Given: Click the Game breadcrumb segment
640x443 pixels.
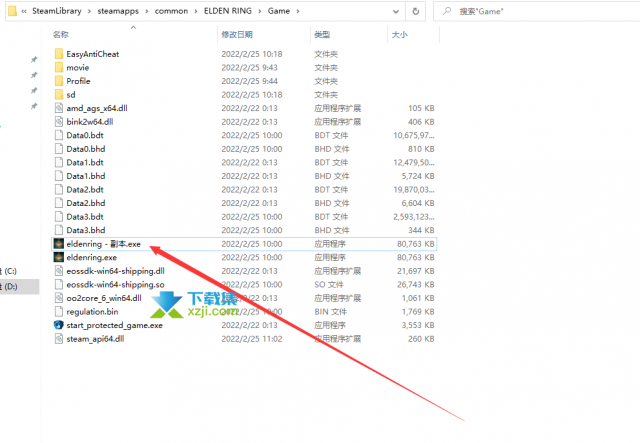Looking at the screenshot, I should 279,11.
